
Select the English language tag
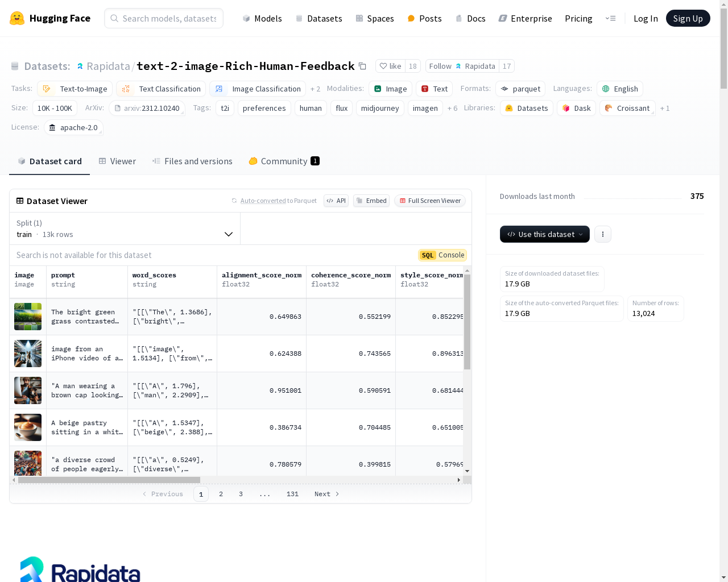point(620,89)
